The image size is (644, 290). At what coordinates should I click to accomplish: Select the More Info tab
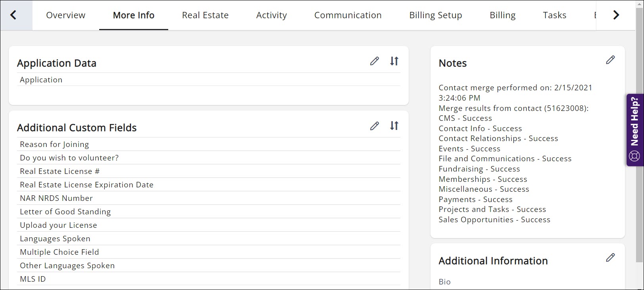pos(133,15)
